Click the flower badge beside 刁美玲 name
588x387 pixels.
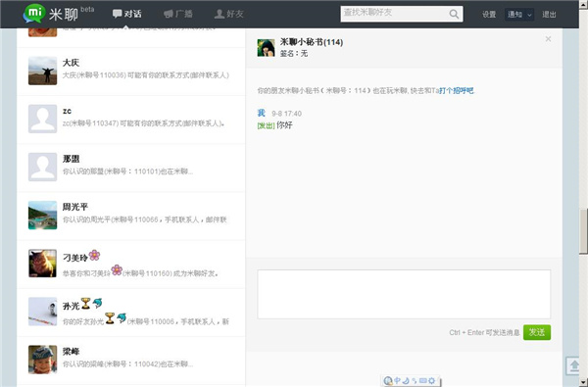(94, 256)
